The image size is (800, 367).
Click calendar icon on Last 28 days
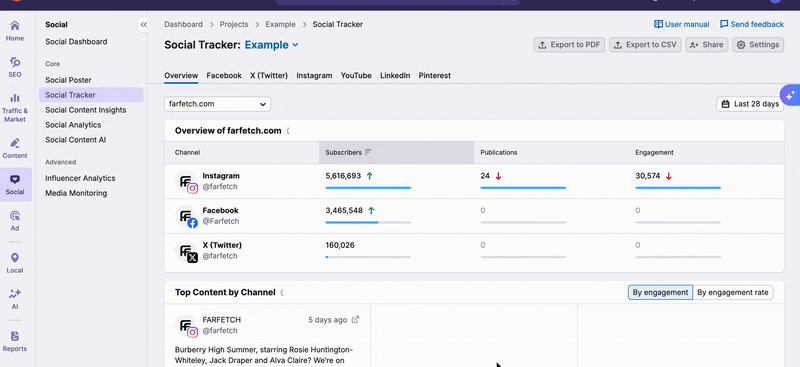pos(726,104)
